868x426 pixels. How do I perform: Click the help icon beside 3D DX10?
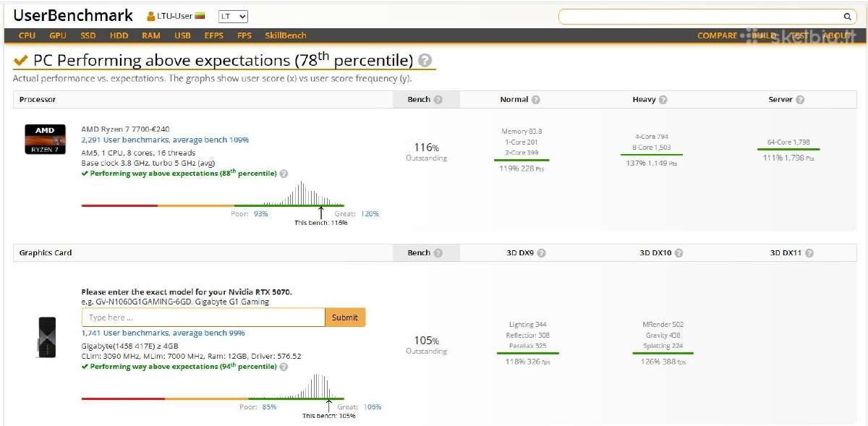tap(679, 253)
